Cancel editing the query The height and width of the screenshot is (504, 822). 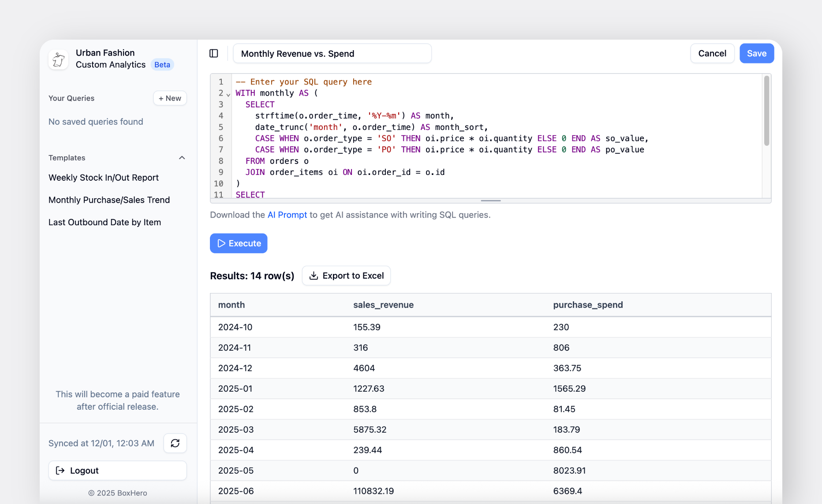(712, 53)
